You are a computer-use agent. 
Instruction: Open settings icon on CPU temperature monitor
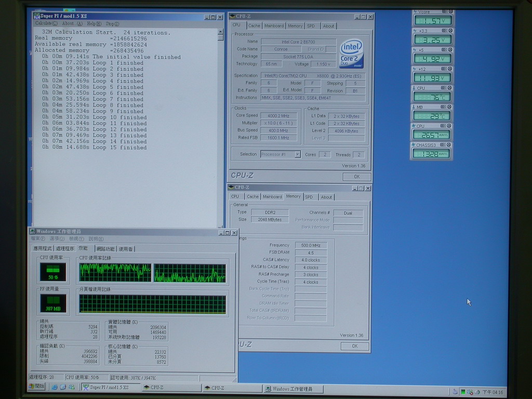coord(444,88)
